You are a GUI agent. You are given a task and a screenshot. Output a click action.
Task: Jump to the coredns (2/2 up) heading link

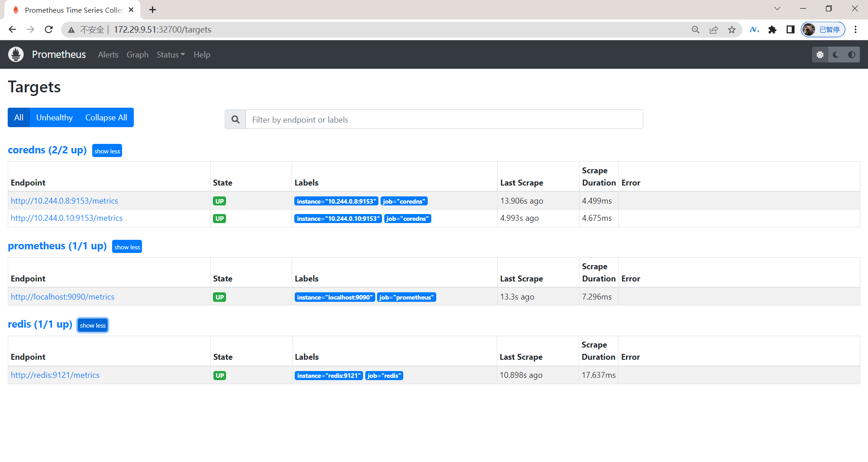(47, 150)
